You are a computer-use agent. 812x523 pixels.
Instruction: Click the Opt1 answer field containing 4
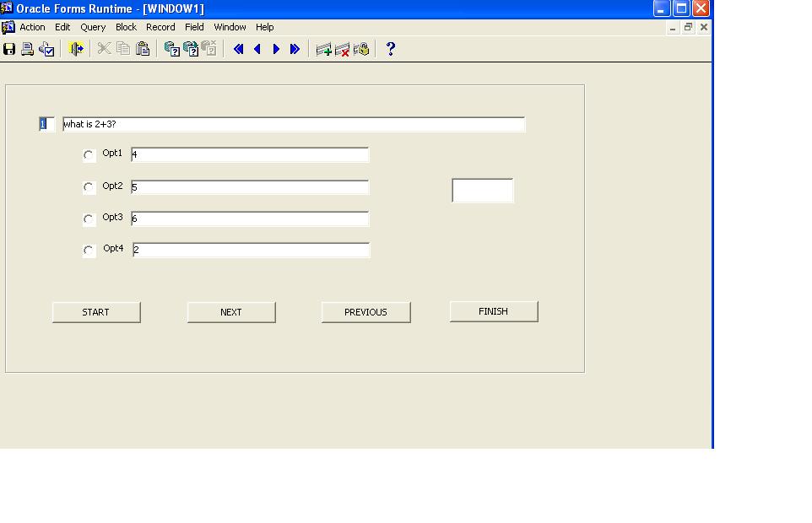250,154
